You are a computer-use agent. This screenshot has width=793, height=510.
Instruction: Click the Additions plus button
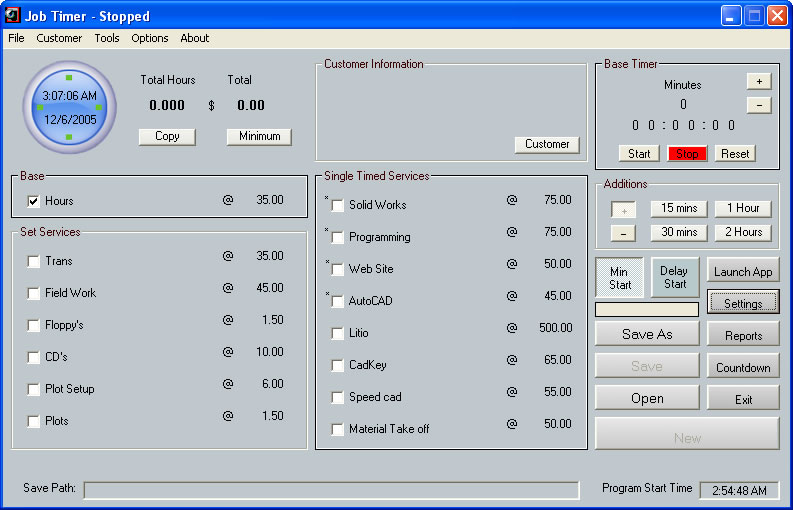tap(623, 209)
